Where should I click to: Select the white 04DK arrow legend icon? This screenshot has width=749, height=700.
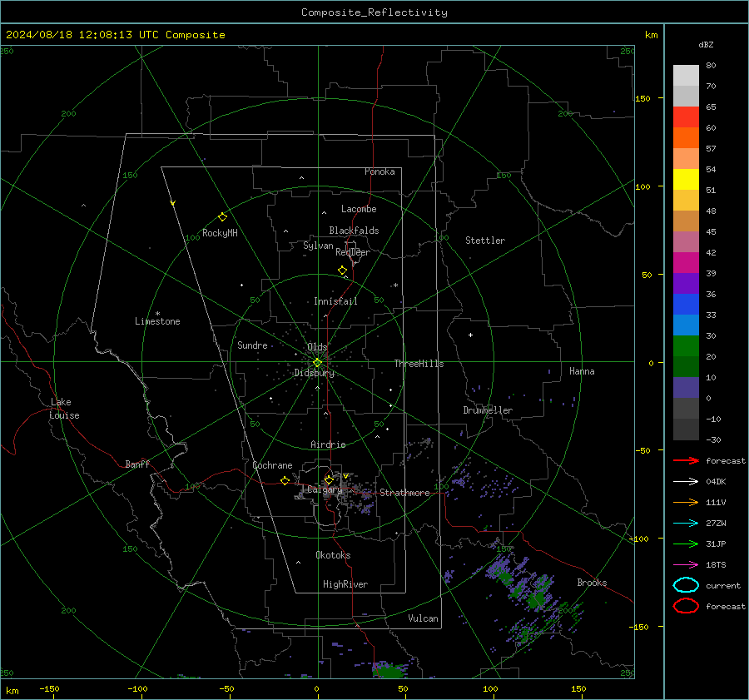click(686, 481)
